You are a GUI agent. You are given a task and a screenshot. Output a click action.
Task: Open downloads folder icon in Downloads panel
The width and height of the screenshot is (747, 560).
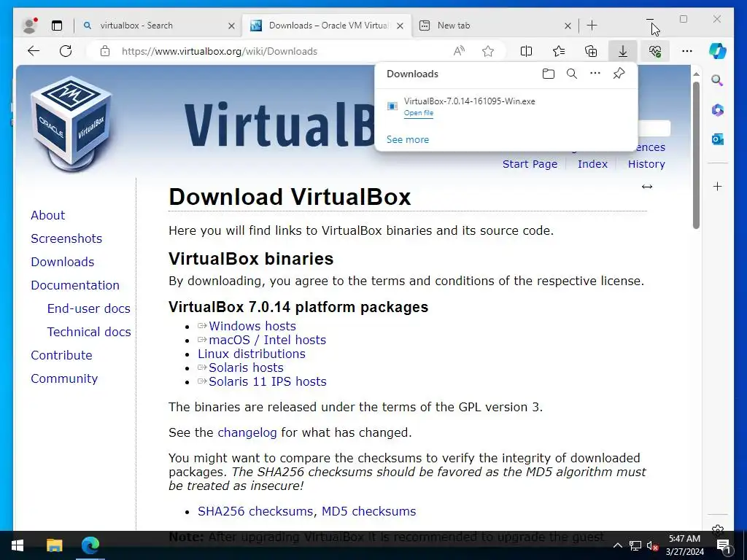549,74
